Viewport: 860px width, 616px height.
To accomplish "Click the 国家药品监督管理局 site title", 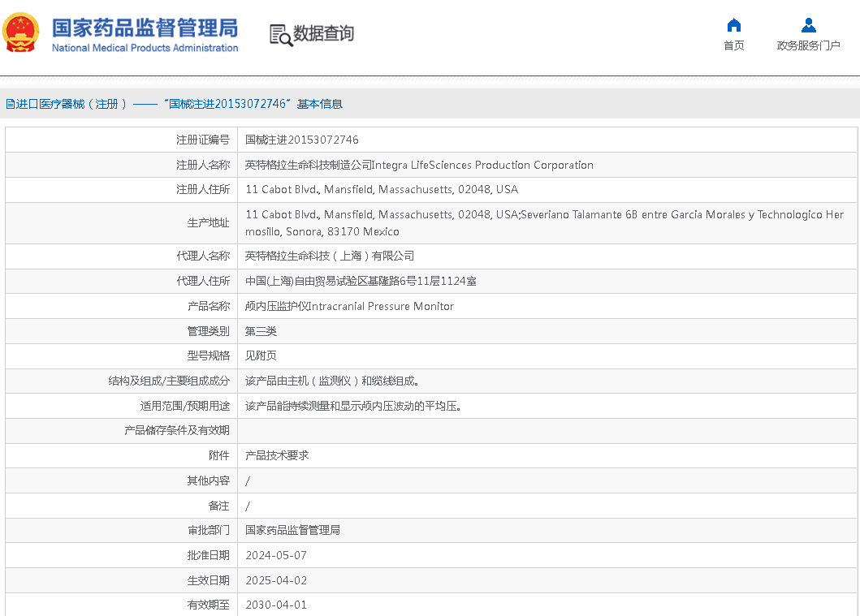I will [x=145, y=27].
